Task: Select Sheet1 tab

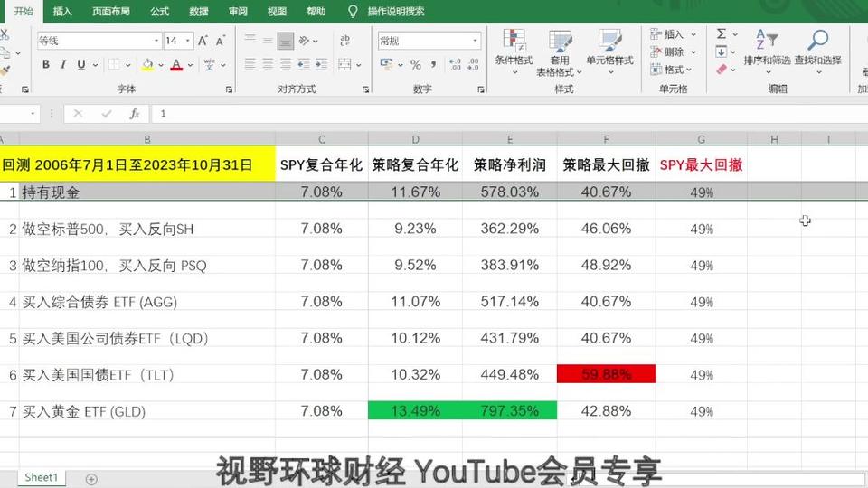Action: click(x=41, y=477)
